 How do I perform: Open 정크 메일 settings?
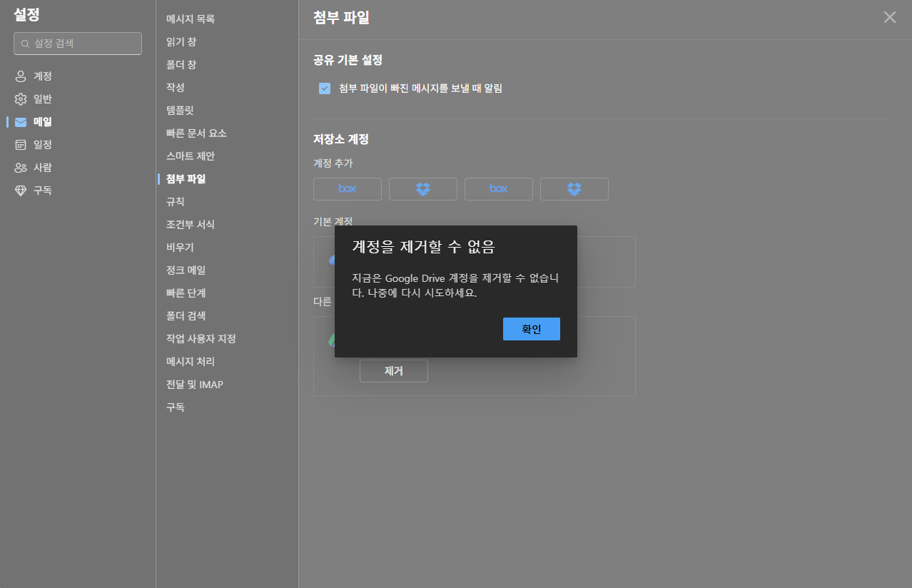pyautogui.click(x=186, y=270)
